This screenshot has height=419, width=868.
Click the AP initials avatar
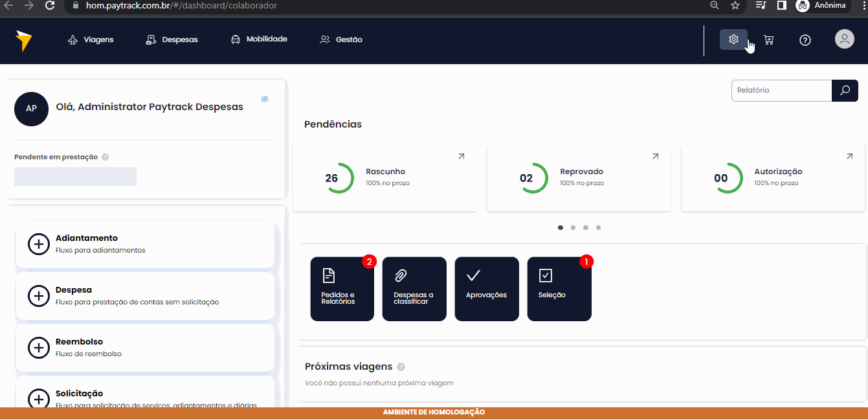tap(31, 109)
